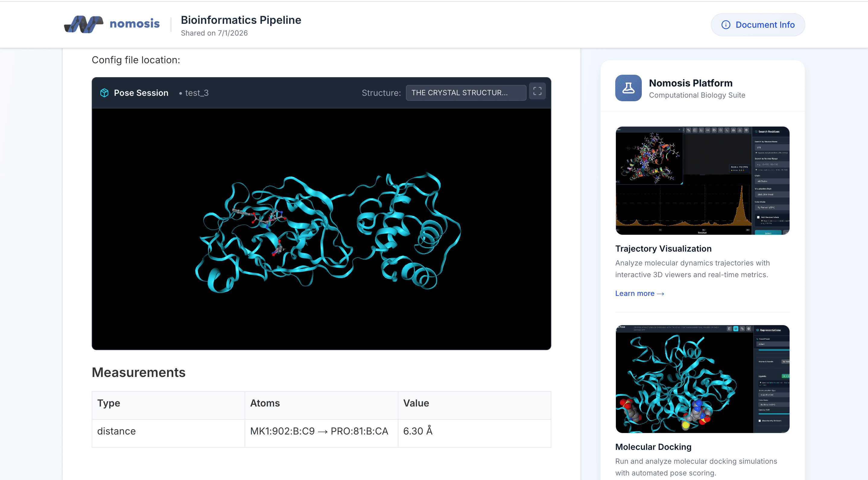Click the info circle icon in Document Info
868x480 pixels.
tap(725, 25)
